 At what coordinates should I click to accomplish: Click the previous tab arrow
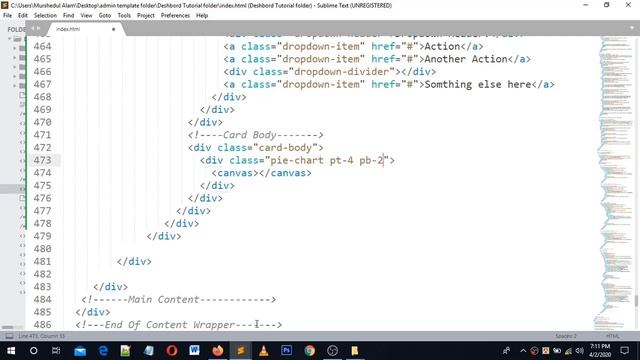pos(33,29)
